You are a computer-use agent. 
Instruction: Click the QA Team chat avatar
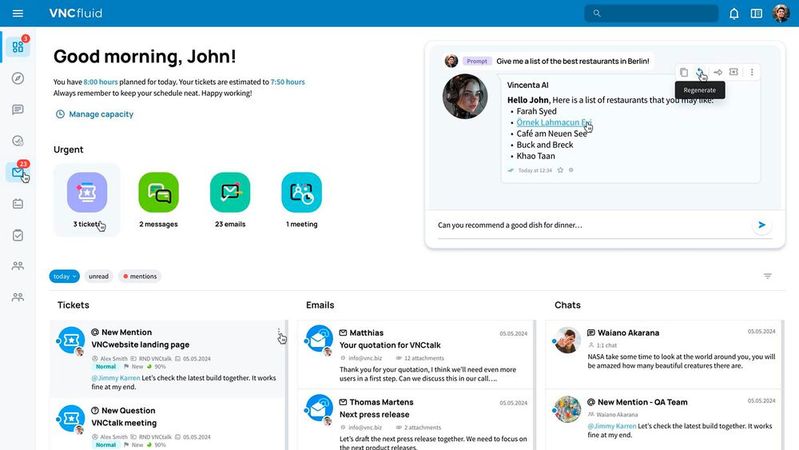567,409
